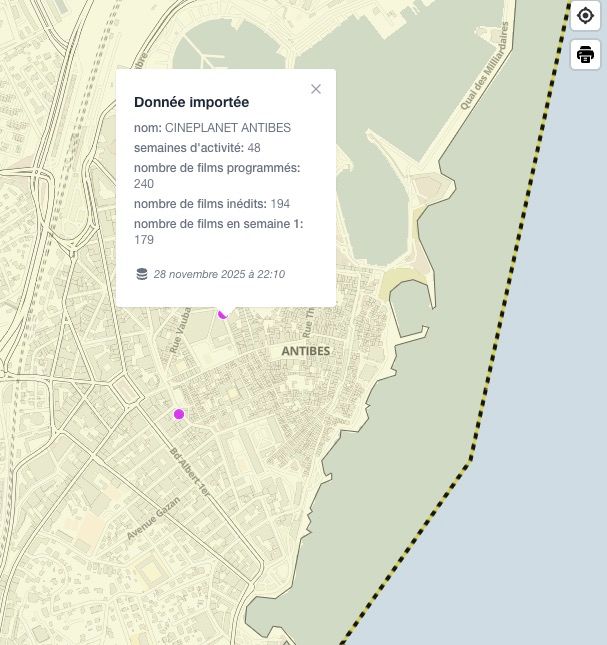607x645 pixels.
Task: Click the ANTIBES city label on map
Action: [305, 352]
